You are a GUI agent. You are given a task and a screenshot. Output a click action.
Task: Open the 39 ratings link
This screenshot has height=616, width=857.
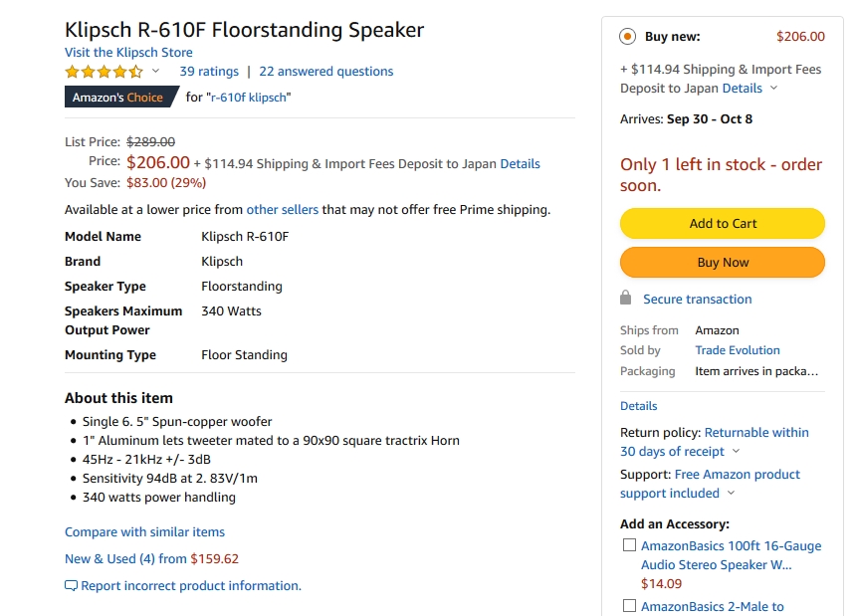pyautogui.click(x=209, y=72)
